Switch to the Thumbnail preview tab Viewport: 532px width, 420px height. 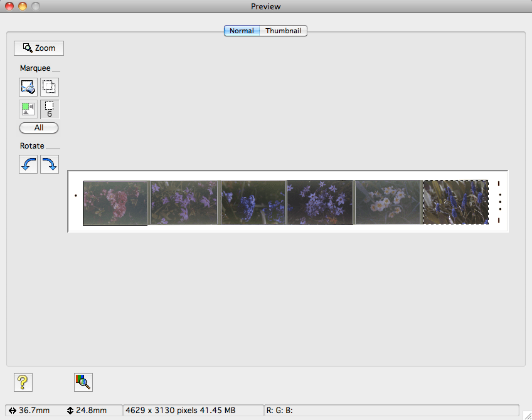[284, 31]
